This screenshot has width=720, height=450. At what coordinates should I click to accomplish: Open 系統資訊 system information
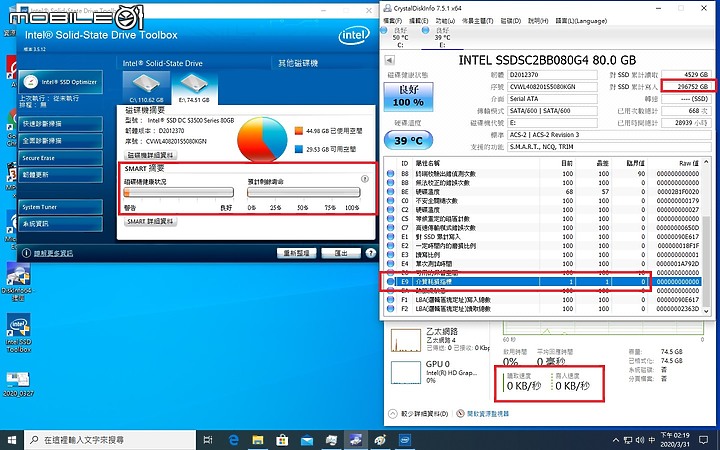(x=61, y=224)
